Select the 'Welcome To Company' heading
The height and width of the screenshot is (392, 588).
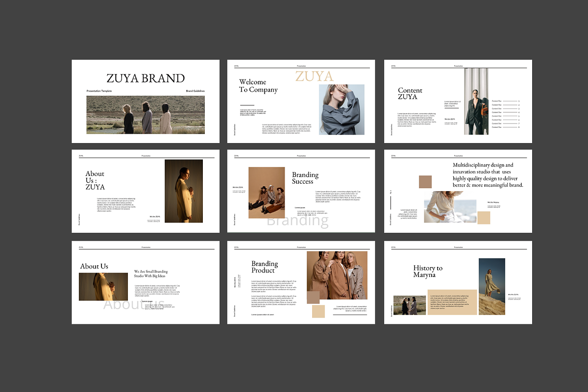coord(258,86)
